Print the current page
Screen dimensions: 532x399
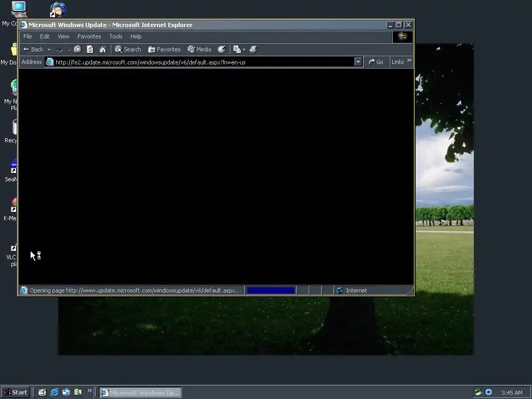coord(253,49)
